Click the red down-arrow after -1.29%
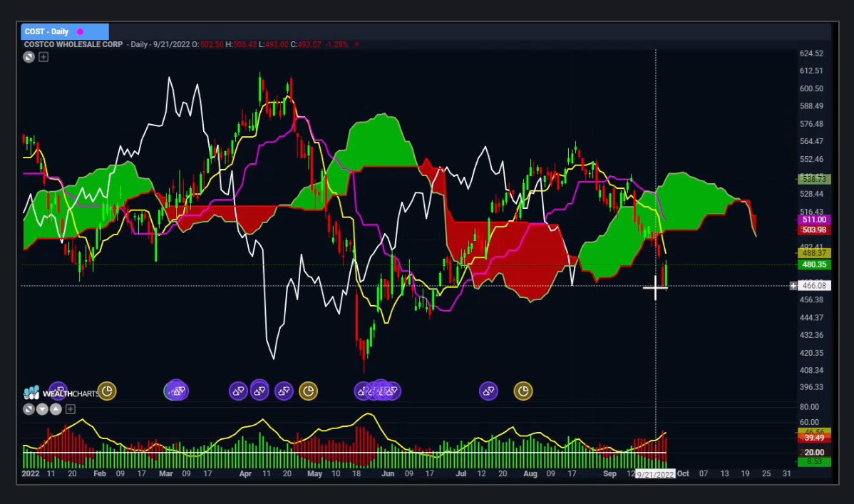The width and height of the screenshot is (854, 504). pos(356,45)
